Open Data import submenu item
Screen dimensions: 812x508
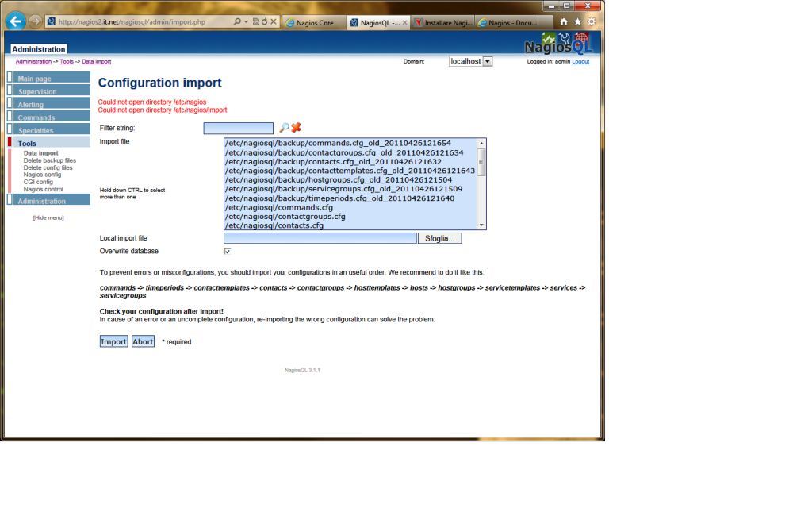(41, 153)
